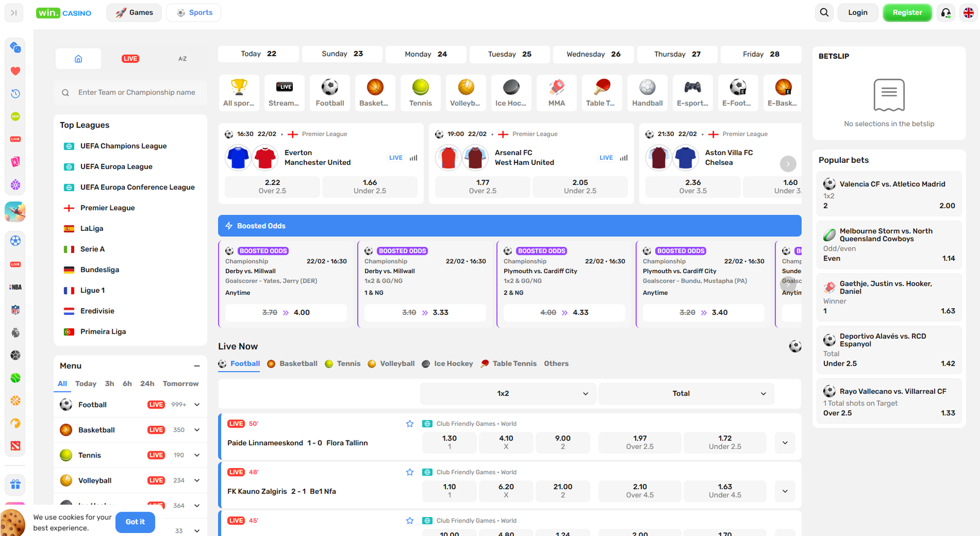Open customer support headset icon
This screenshot has height=536, width=980.
tap(946, 12)
